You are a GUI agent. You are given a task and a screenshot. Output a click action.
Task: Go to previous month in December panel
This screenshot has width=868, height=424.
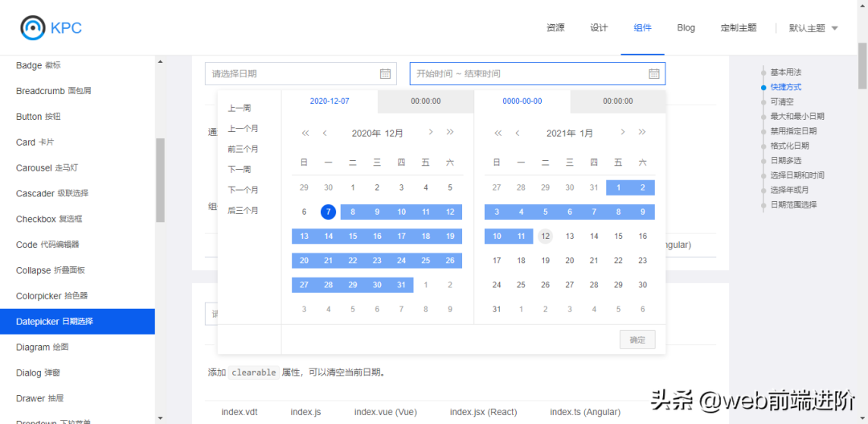pos(325,133)
